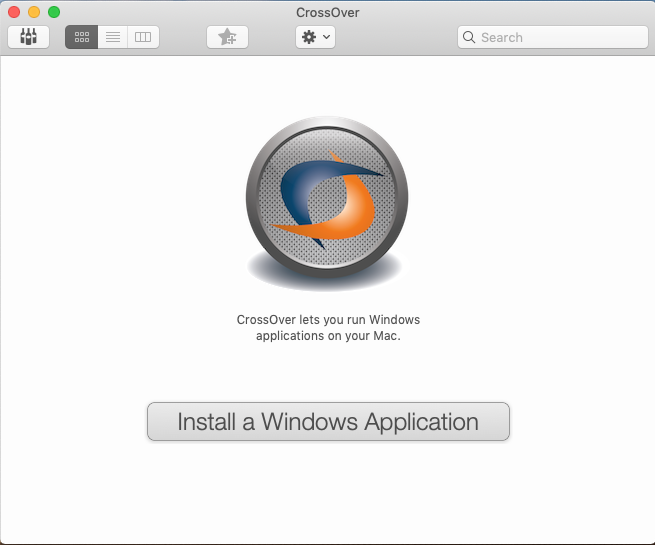Expand the chevron beside the gear
Image resolution: width=655 pixels, height=545 pixels.
tap(326, 37)
